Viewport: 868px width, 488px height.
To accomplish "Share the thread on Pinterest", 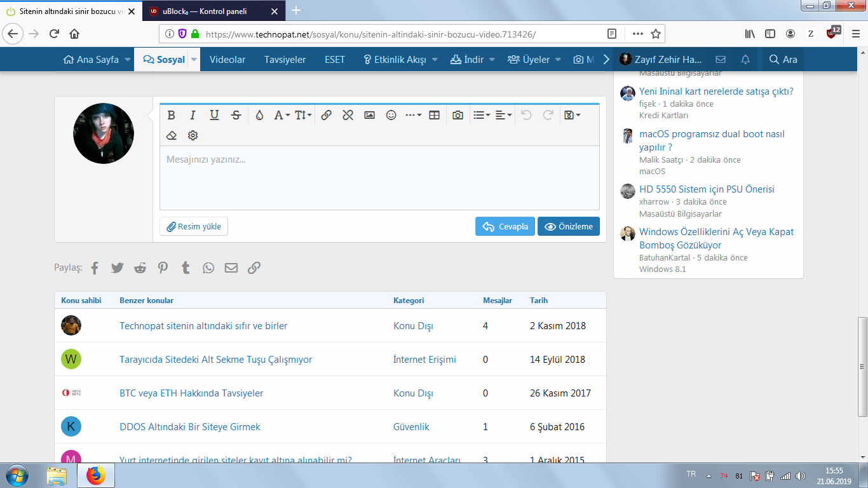I will coord(163,268).
